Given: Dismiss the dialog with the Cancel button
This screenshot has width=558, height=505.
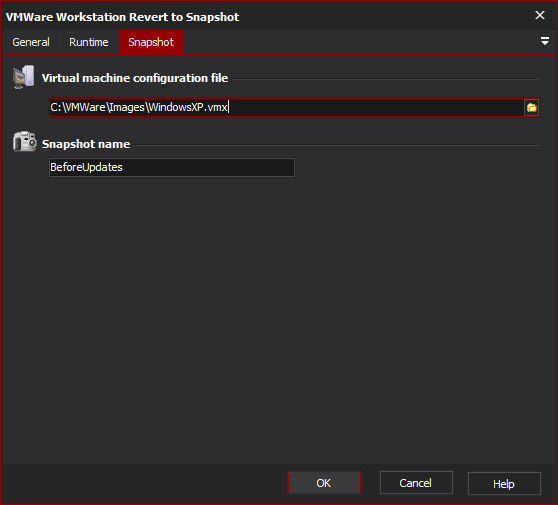Looking at the screenshot, I should [x=416, y=483].
